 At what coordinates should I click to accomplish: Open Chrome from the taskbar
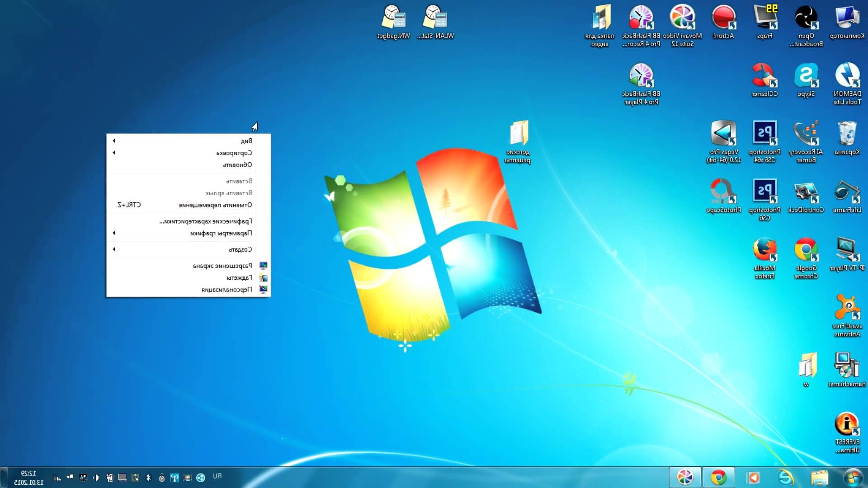coord(718,478)
